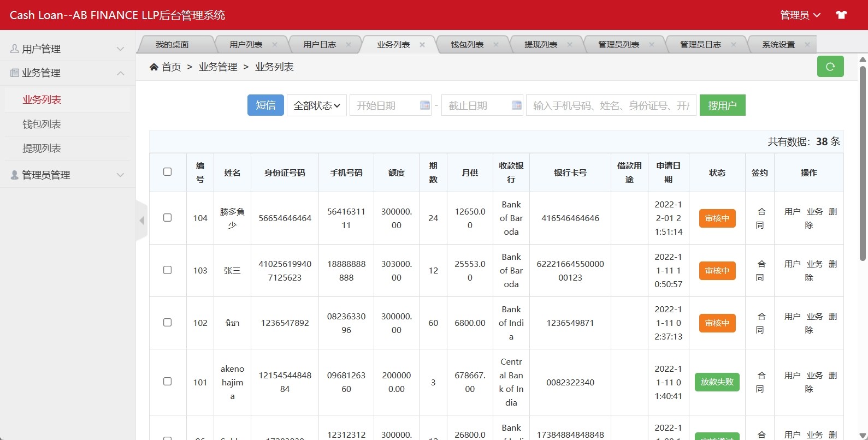Image resolution: width=868 pixels, height=440 pixels.
Task: Open the start date calendar icon
Action: pyautogui.click(x=424, y=105)
